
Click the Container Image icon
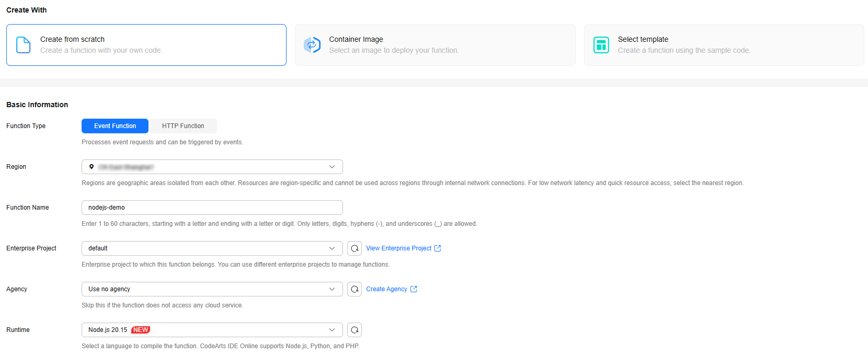(x=312, y=45)
